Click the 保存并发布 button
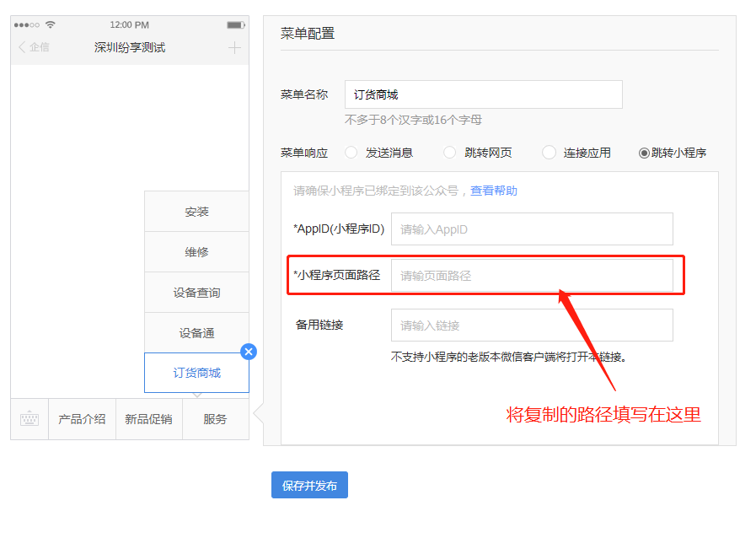The image size is (756, 538). point(309,486)
